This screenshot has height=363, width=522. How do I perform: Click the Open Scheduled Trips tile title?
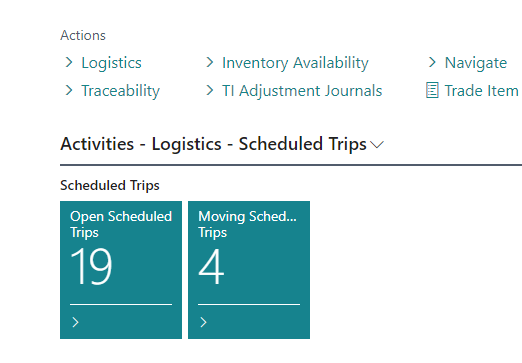click(x=121, y=224)
